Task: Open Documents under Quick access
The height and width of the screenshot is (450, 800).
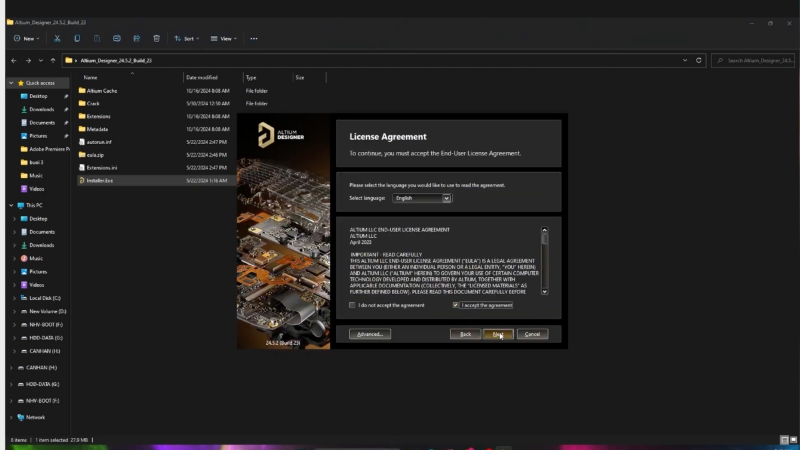Action: point(42,122)
